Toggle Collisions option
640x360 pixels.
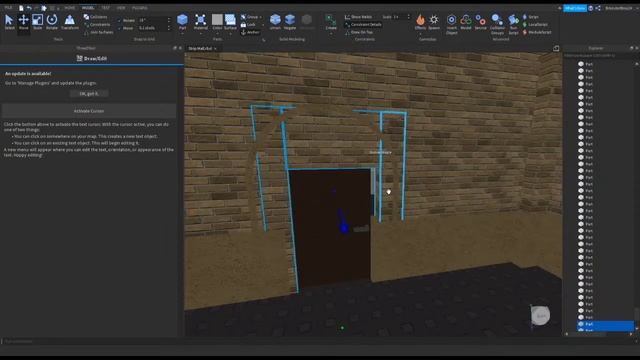pos(96,17)
